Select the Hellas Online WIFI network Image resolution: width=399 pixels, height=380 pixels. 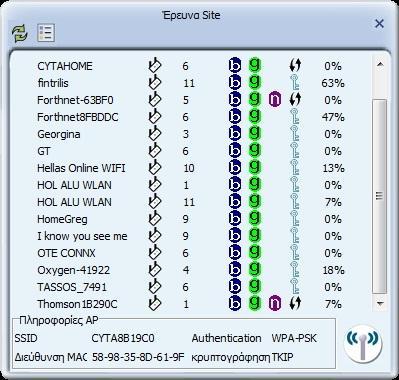pos(190,168)
